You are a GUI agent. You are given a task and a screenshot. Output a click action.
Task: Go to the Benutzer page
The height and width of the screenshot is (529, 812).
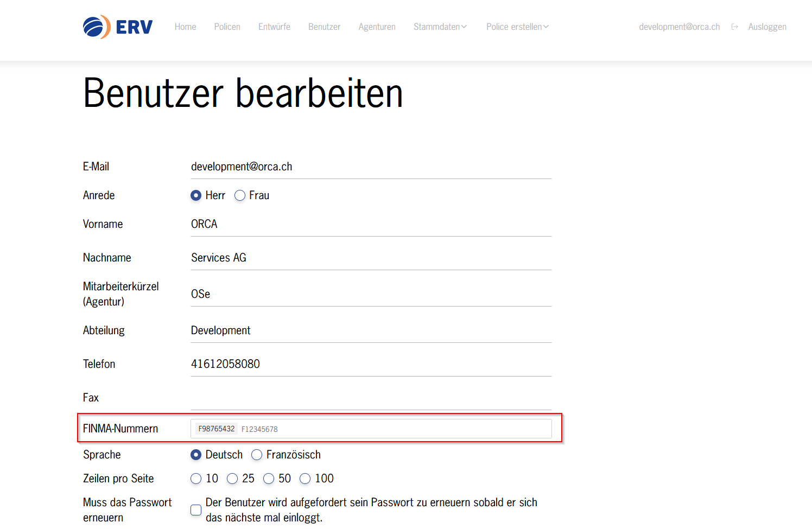tap(324, 27)
